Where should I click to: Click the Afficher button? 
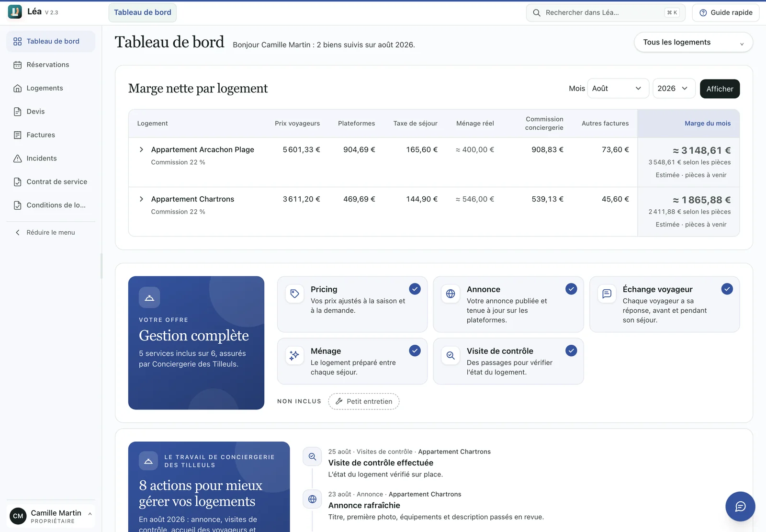click(720, 89)
